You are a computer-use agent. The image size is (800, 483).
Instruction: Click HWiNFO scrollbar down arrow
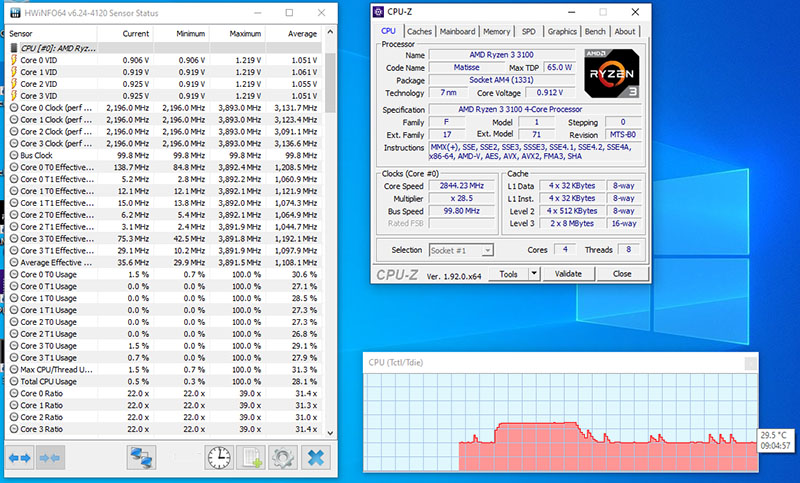(330, 433)
